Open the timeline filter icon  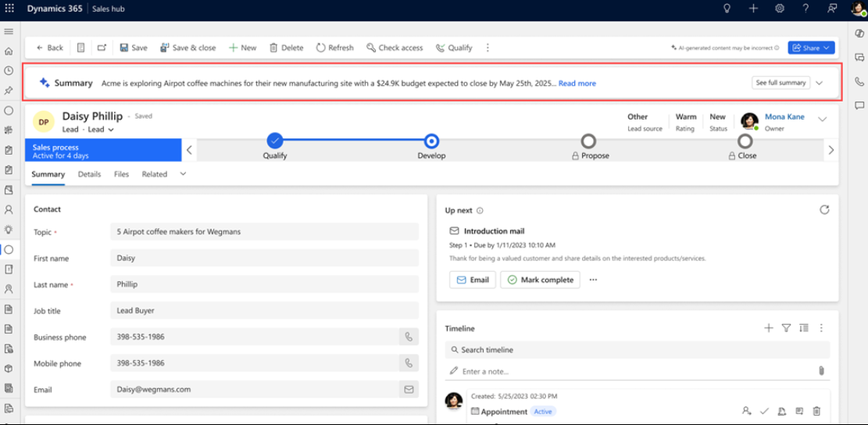tap(787, 329)
